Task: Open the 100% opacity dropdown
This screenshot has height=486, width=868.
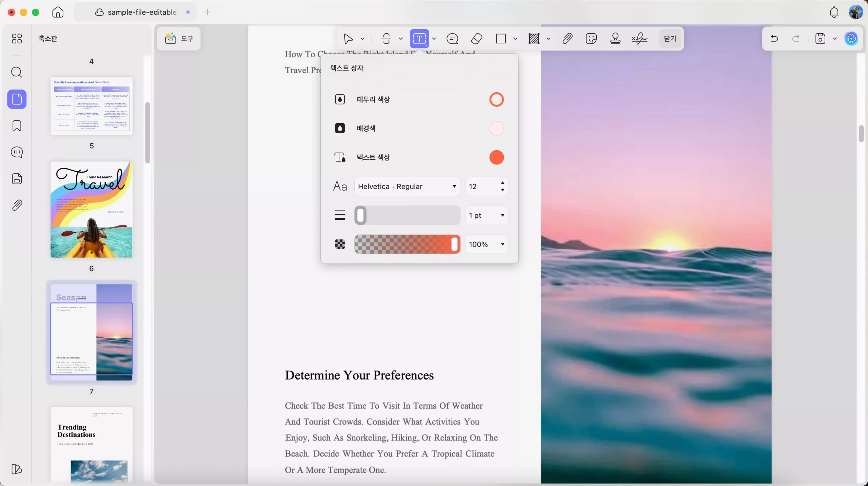Action: (x=487, y=244)
